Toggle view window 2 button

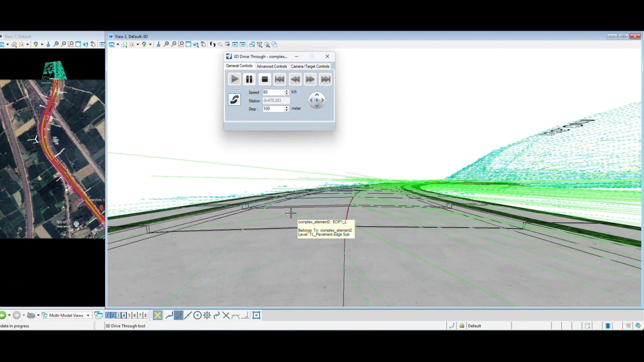point(113,315)
